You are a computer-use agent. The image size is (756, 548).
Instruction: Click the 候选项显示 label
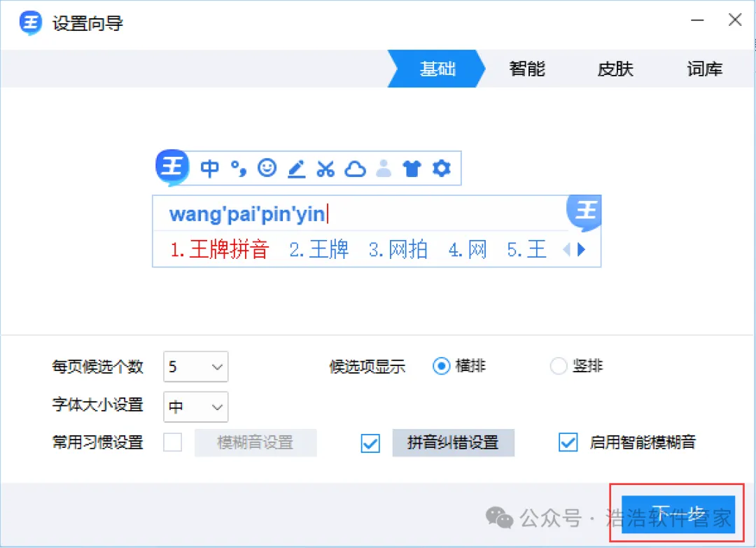click(x=367, y=367)
